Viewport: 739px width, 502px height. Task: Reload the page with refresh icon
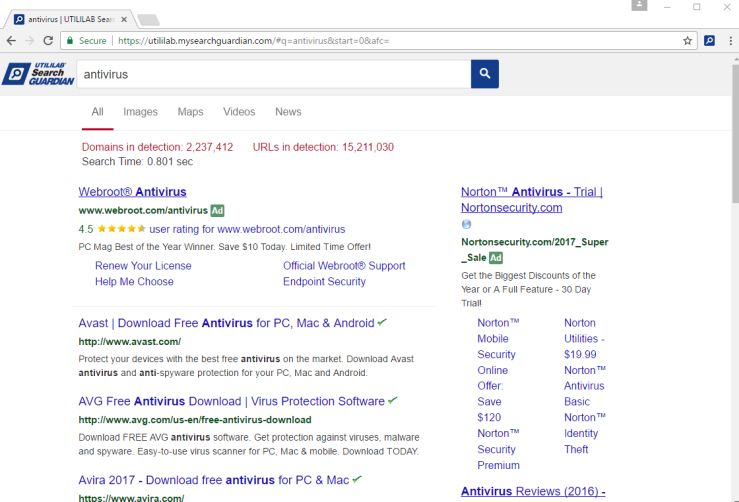[x=48, y=41]
